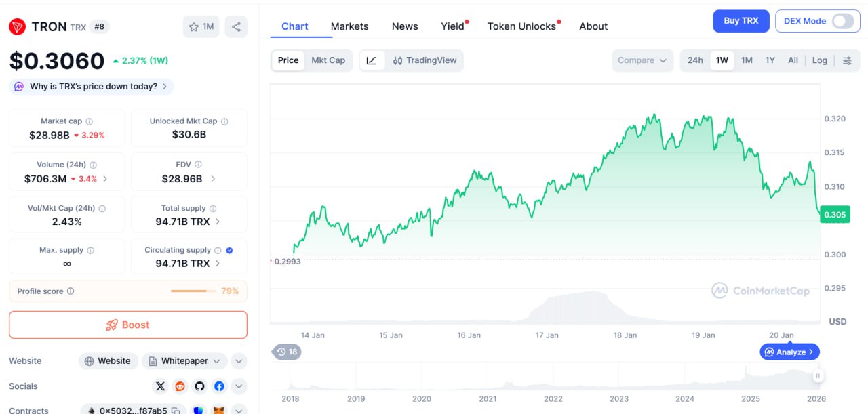Toggle the Log scale option on the chart
Screen dimensions: 868x414
[x=819, y=60]
